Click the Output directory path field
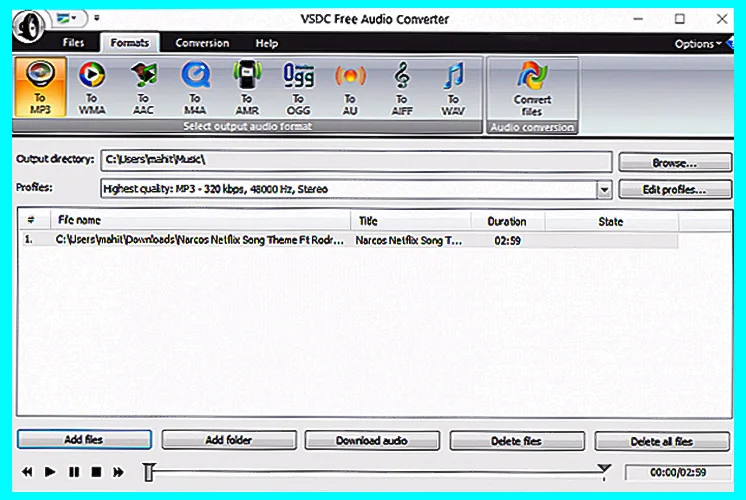 coord(356,161)
